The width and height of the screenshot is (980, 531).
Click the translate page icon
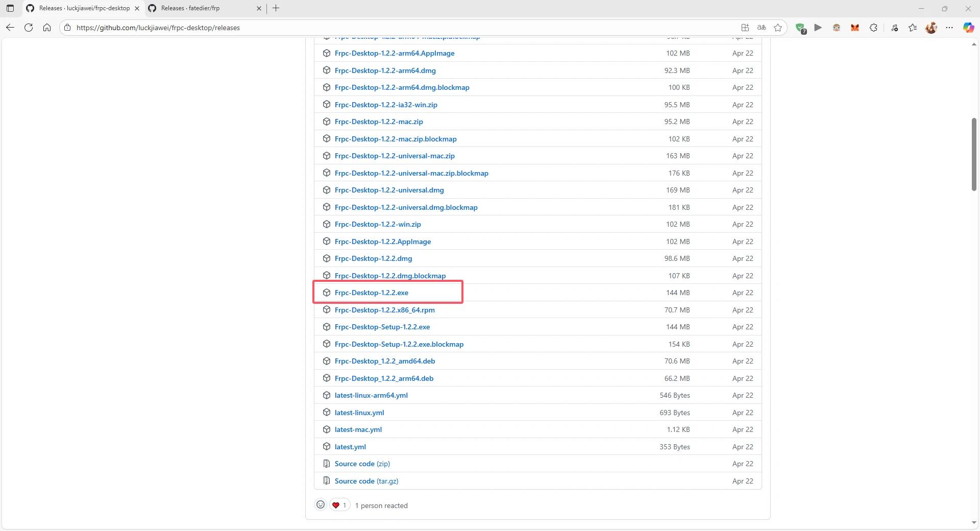761,28
